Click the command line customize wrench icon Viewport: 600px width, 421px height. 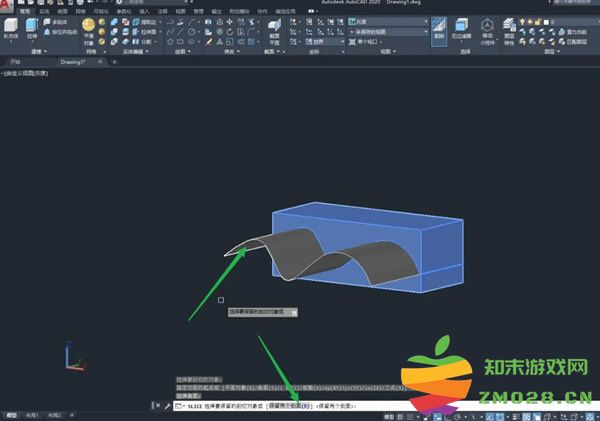[x=168, y=406]
